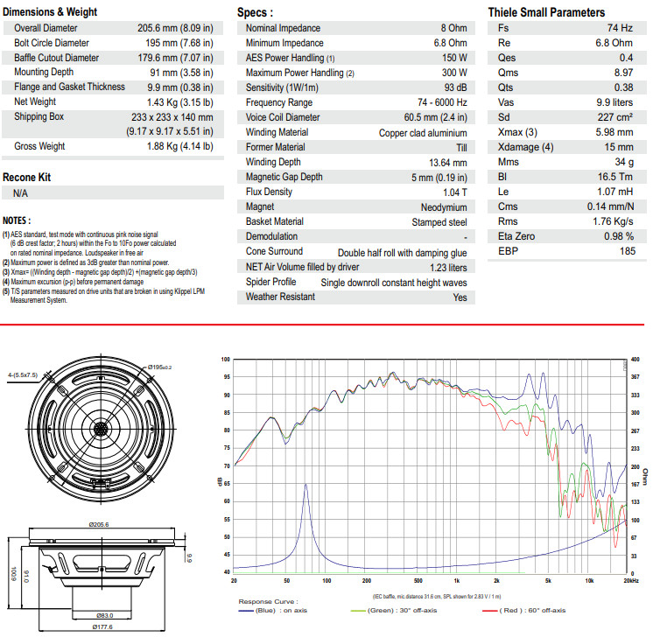The height and width of the screenshot is (644, 660).
Task: Select Mms value 34 g
Action: 624,162
